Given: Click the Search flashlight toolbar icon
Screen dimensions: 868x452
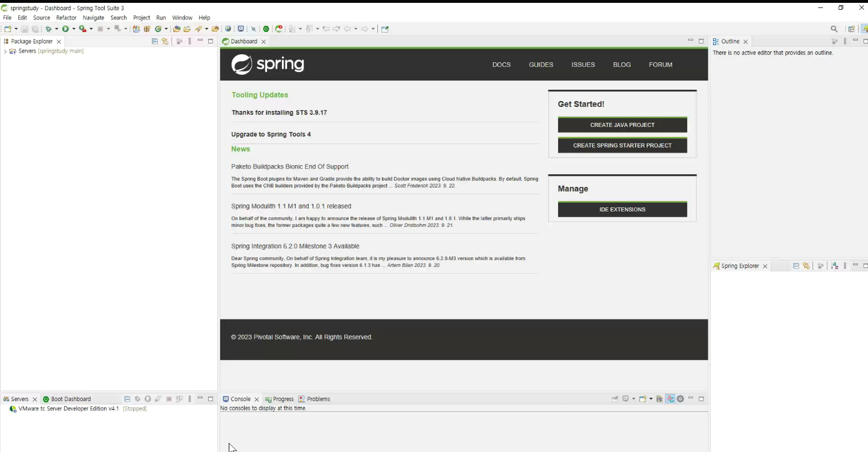Looking at the screenshot, I should click(199, 29).
